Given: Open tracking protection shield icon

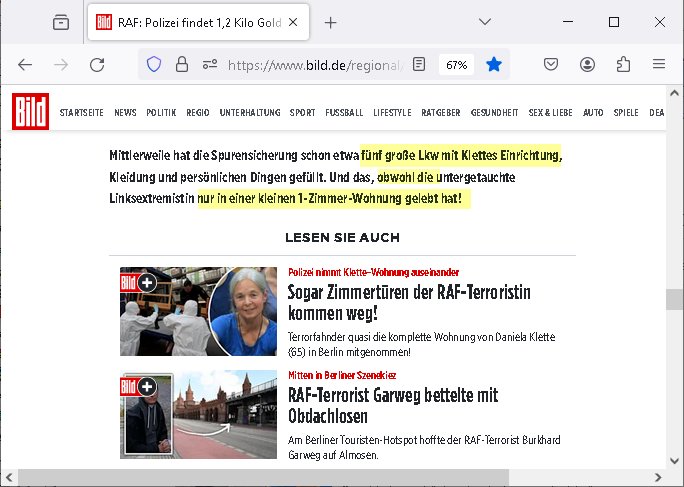Looking at the screenshot, I should (x=154, y=65).
